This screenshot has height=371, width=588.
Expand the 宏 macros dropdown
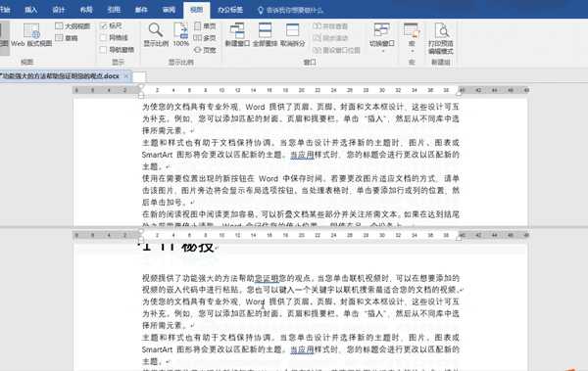coord(412,37)
